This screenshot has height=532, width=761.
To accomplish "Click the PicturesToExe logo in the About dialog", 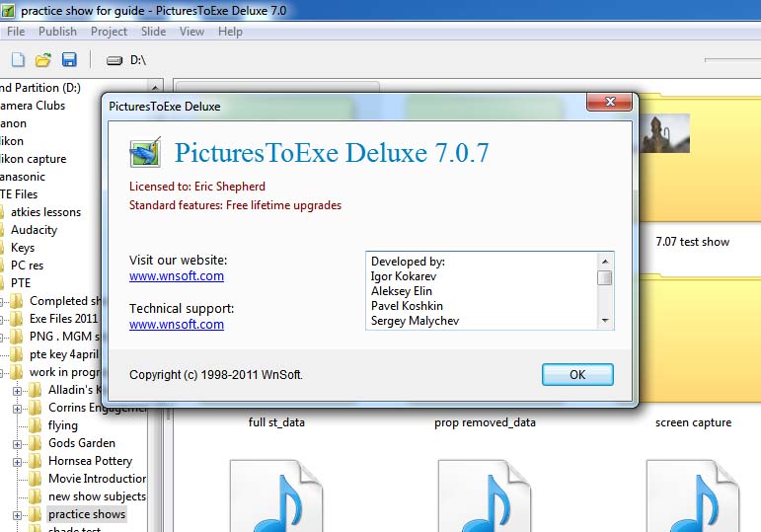I will click(x=145, y=153).
